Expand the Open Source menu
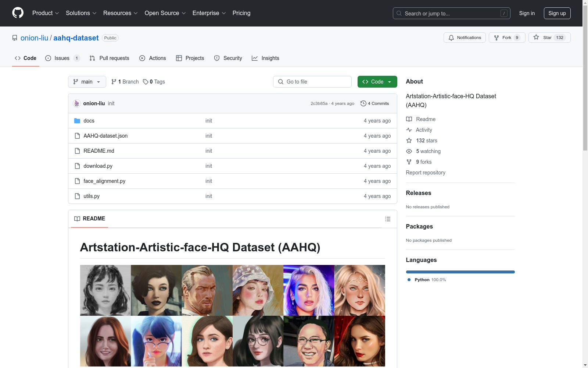 click(165, 13)
